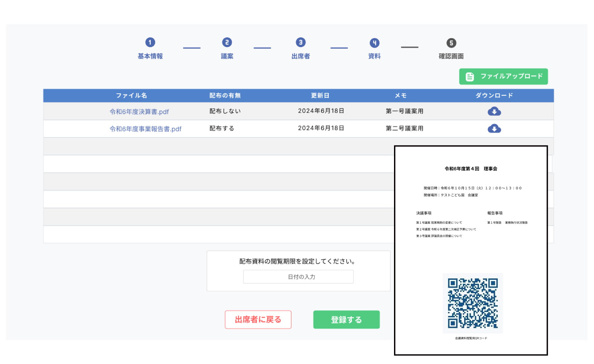Switch to the 基本情報 step

(151, 55)
